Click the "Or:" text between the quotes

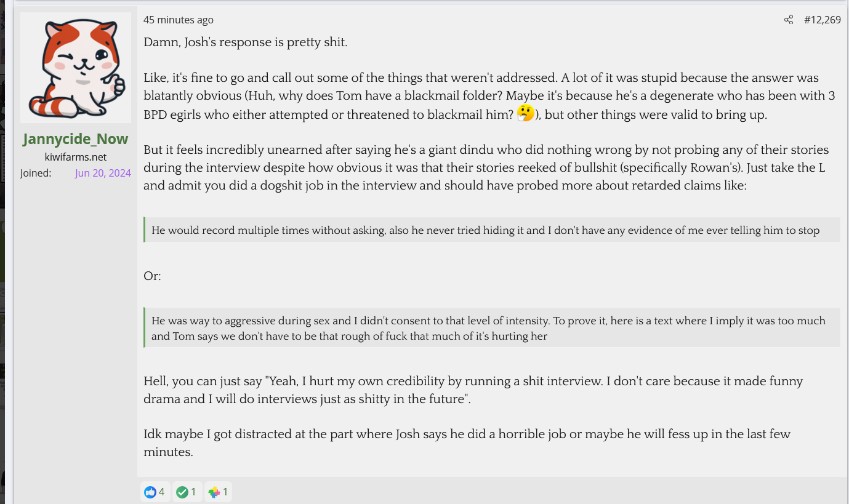pyautogui.click(x=152, y=276)
